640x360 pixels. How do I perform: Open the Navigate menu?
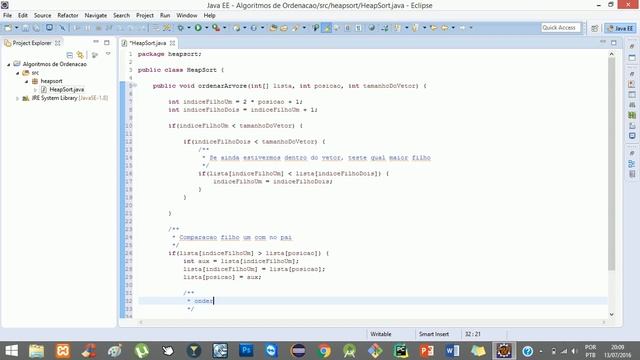pyautogui.click(x=96, y=16)
